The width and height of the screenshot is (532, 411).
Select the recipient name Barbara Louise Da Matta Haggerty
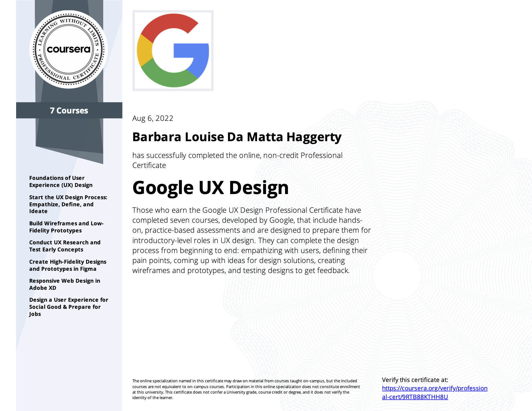[x=237, y=136]
